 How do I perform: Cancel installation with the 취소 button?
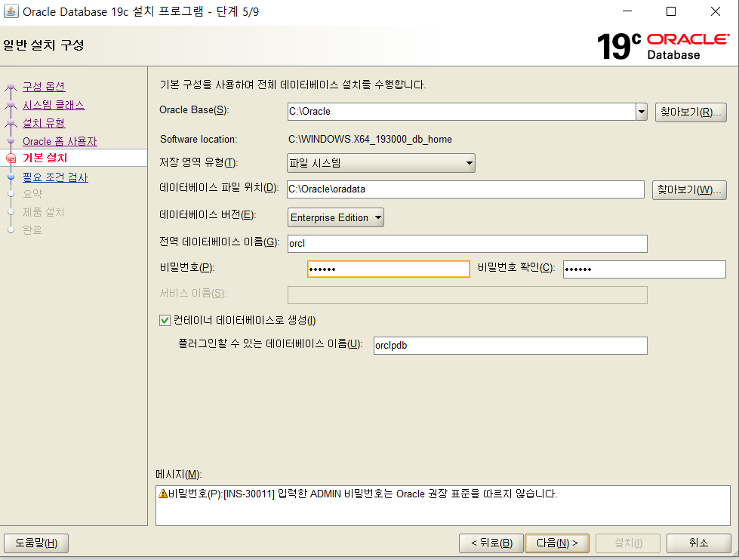click(698, 543)
